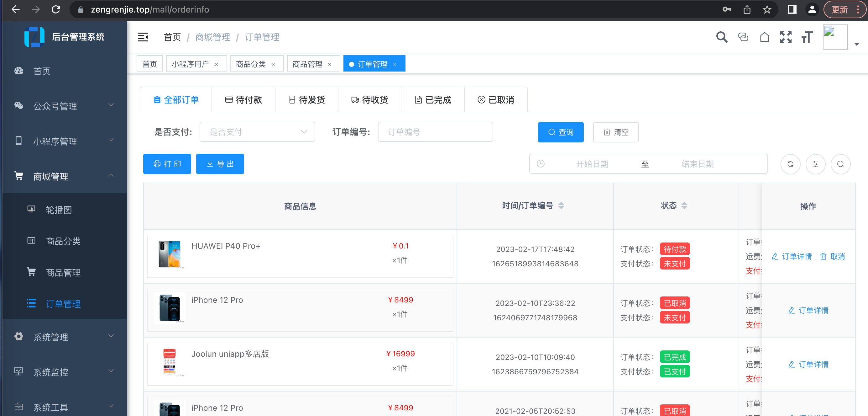The image size is (868, 416).
Task: Open 首页 in the sidebar
Action: (64, 71)
